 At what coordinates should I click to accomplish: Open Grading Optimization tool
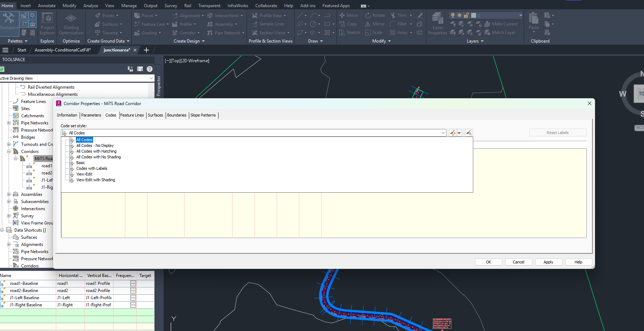coord(71,24)
